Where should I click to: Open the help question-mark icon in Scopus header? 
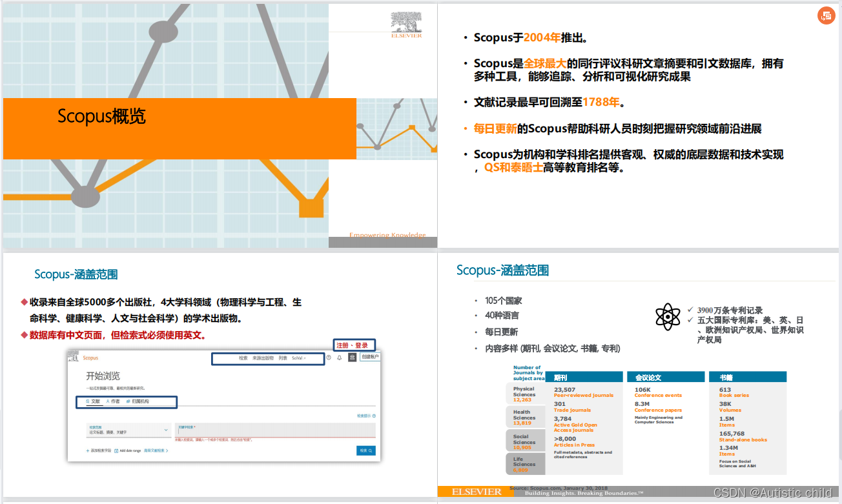click(x=329, y=358)
